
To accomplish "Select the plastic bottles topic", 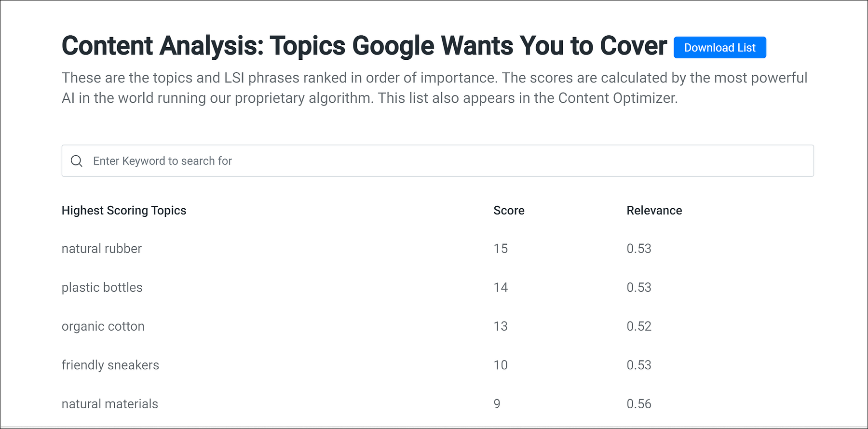I will click(102, 287).
